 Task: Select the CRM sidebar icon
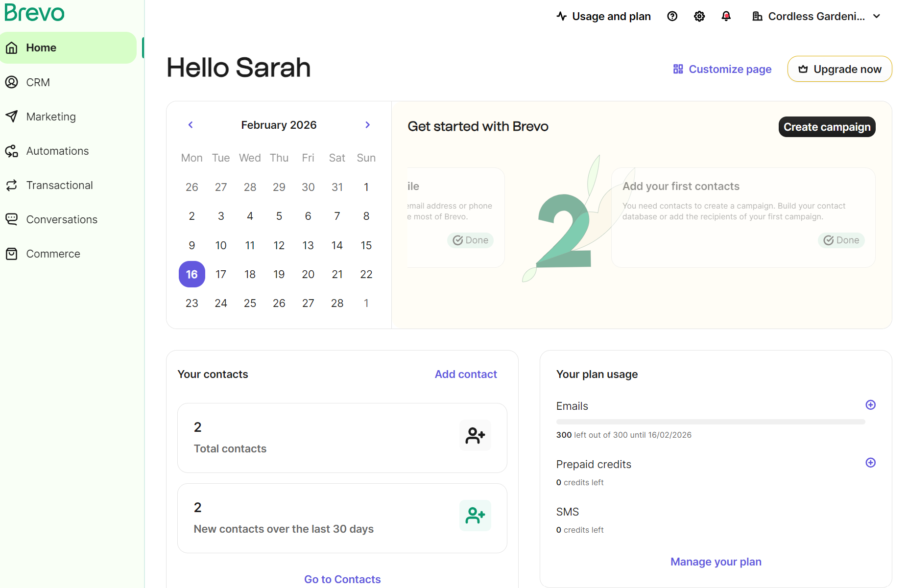(x=12, y=82)
